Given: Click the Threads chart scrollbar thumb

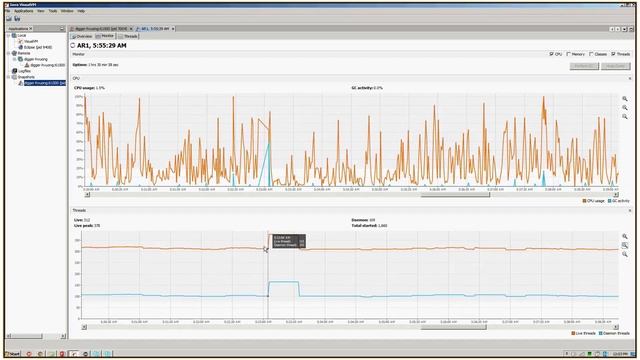Looking at the screenshot, I should pos(453,327).
